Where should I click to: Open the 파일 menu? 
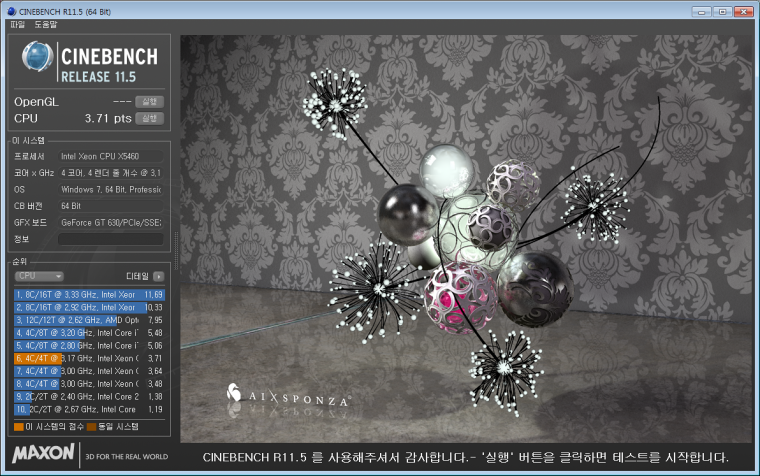(x=17, y=24)
